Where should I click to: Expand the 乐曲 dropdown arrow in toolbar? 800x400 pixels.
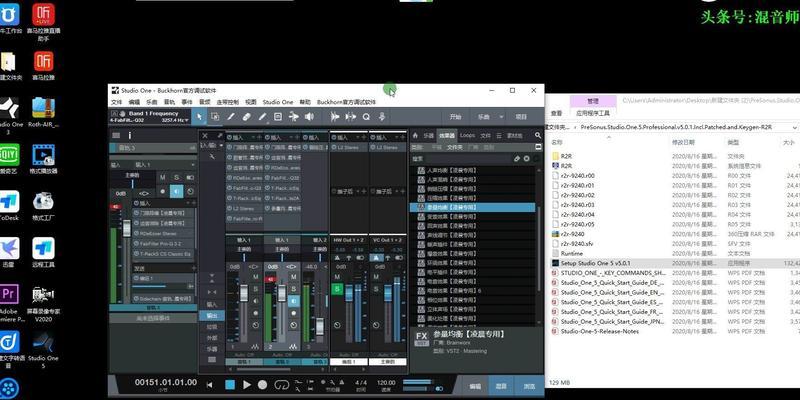(x=502, y=117)
